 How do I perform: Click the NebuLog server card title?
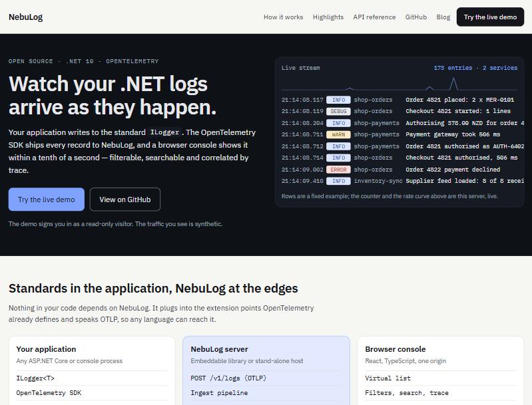pos(219,349)
